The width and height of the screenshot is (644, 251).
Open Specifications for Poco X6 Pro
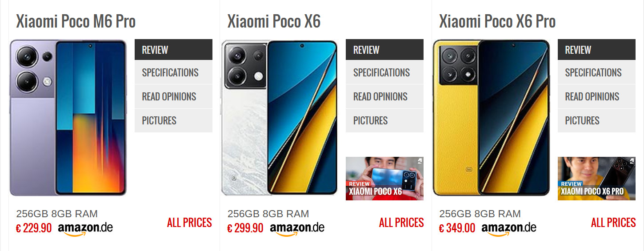point(596,72)
